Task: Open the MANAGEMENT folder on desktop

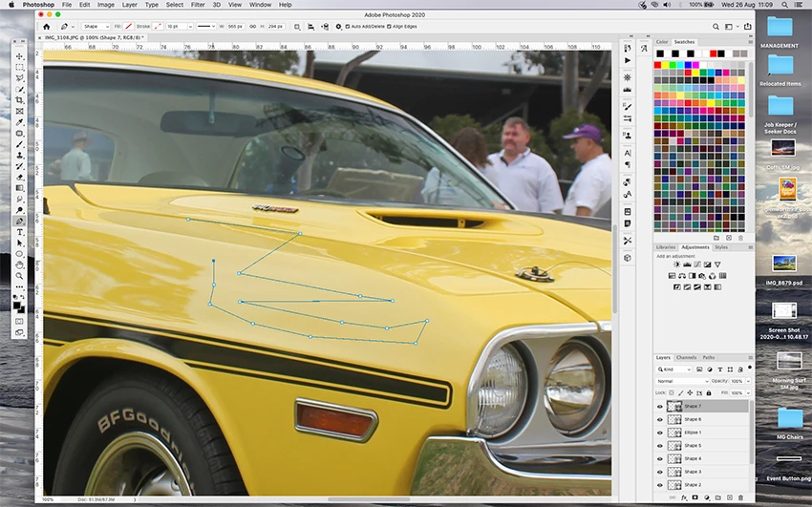Action: click(780, 32)
